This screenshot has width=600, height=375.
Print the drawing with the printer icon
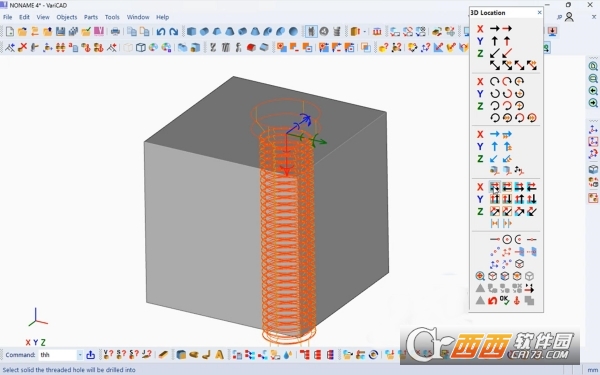pyautogui.click(x=115, y=31)
